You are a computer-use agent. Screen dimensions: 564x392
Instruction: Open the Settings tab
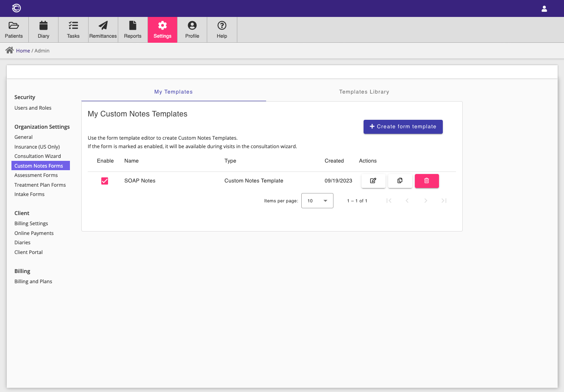pyautogui.click(x=162, y=29)
